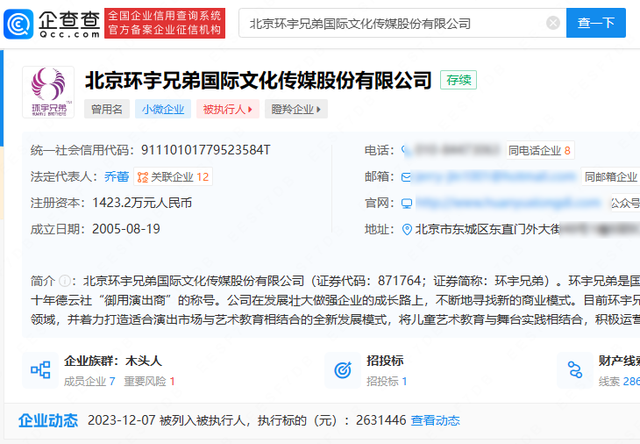Click the 企业动态 heading
The image size is (640, 444).
pos(48,420)
